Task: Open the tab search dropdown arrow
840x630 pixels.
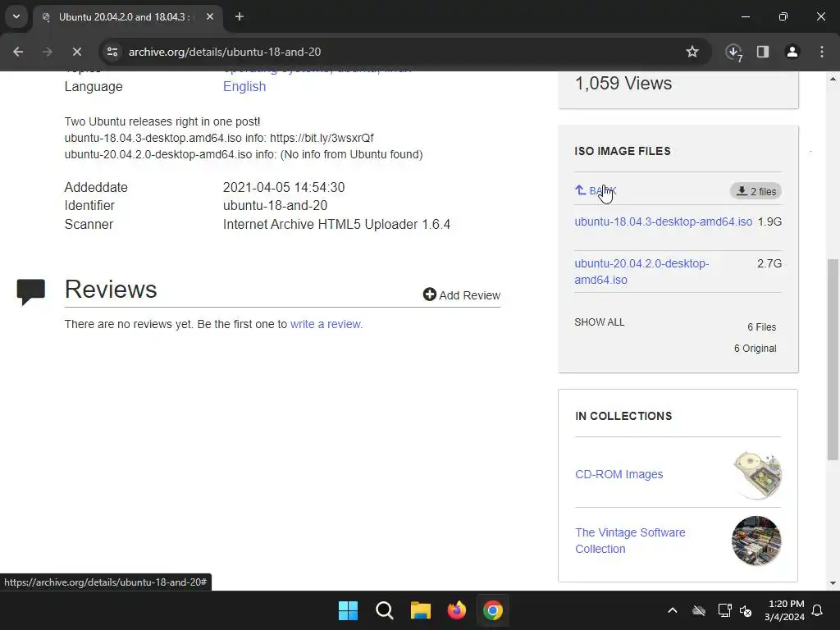Action: click(16, 16)
